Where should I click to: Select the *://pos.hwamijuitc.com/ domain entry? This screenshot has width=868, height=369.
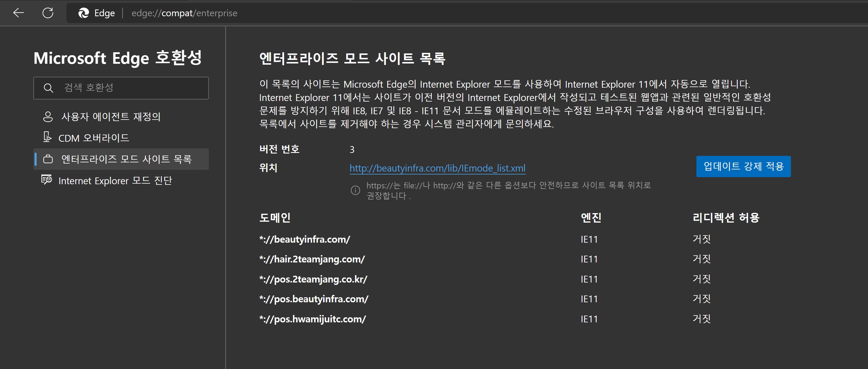point(313,319)
